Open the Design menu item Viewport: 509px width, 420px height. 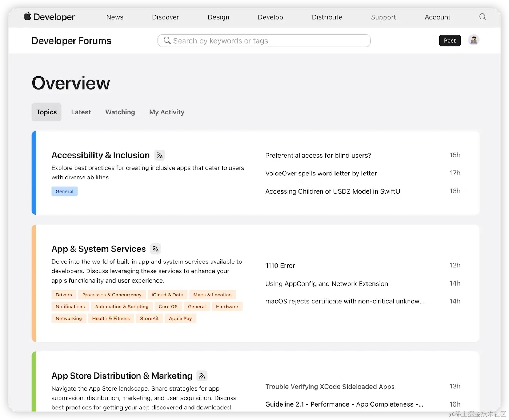coord(219,17)
